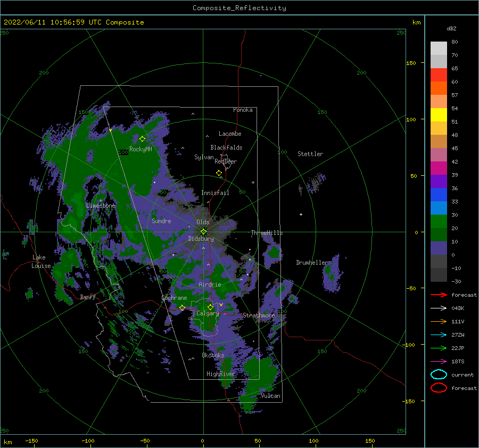Click the RedDeer city label
The width and height of the screenshot is (479, 448).
(x=226, y=161)
